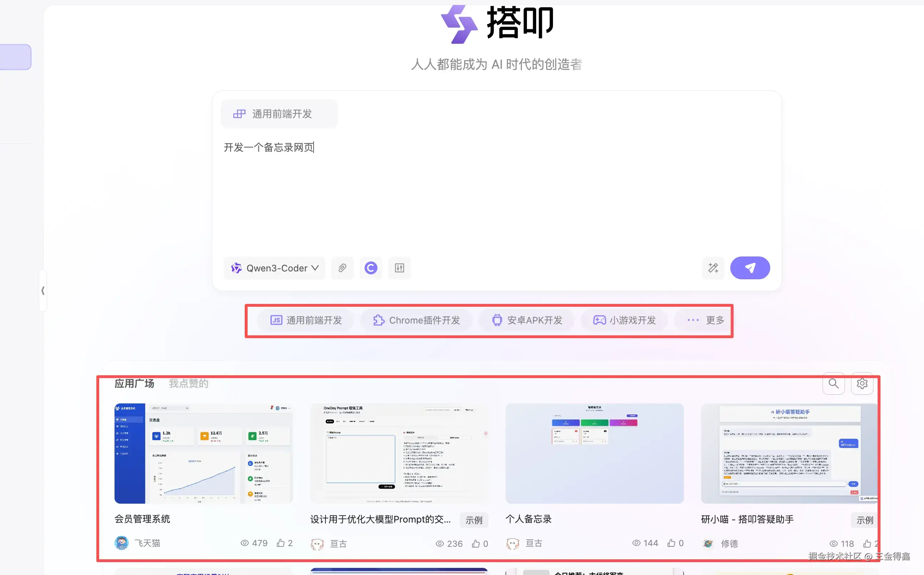924x575 pixels.
Task: Switch to the 我点赞的 tab
Action: pos(189,383)
